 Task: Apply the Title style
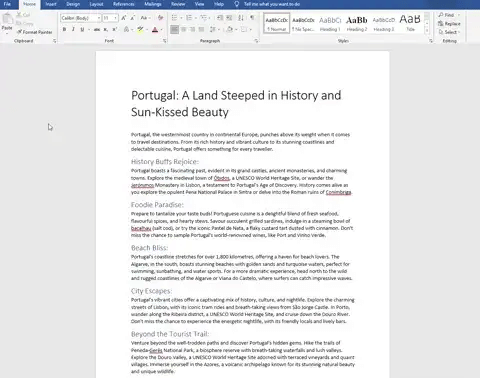click(410, 23)
